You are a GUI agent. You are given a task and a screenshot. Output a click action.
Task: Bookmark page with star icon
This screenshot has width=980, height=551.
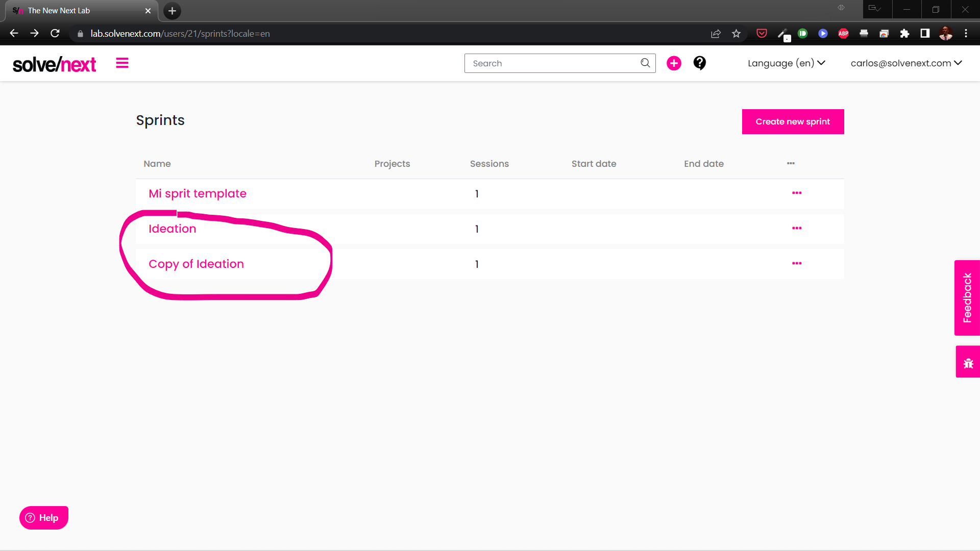click(736, 34)
